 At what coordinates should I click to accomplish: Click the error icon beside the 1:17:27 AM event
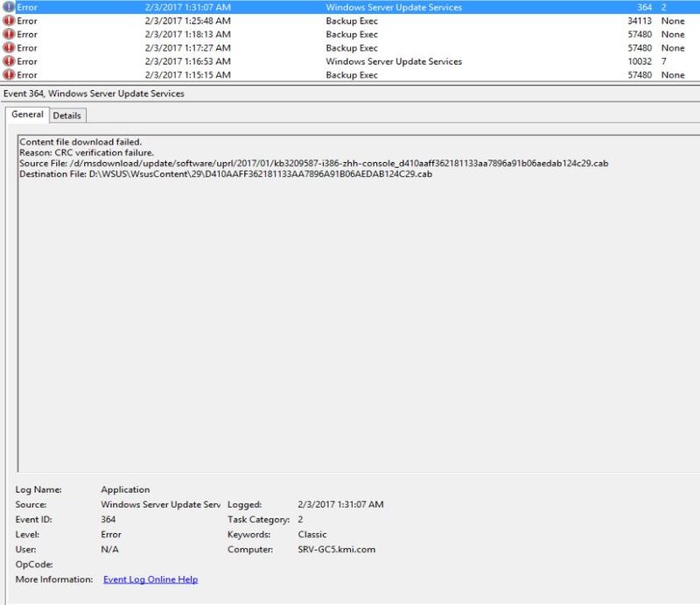pos(9,48)
